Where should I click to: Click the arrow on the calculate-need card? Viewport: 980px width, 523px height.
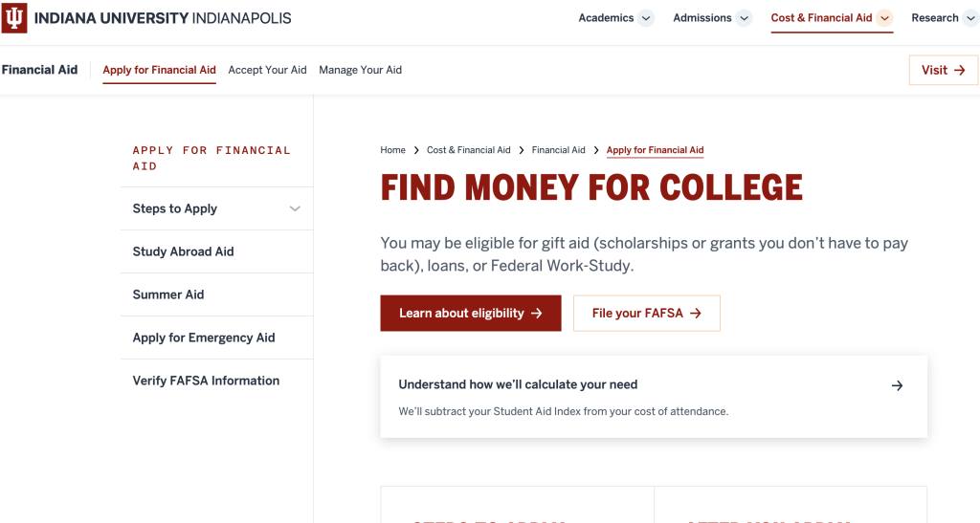[897, 386]
